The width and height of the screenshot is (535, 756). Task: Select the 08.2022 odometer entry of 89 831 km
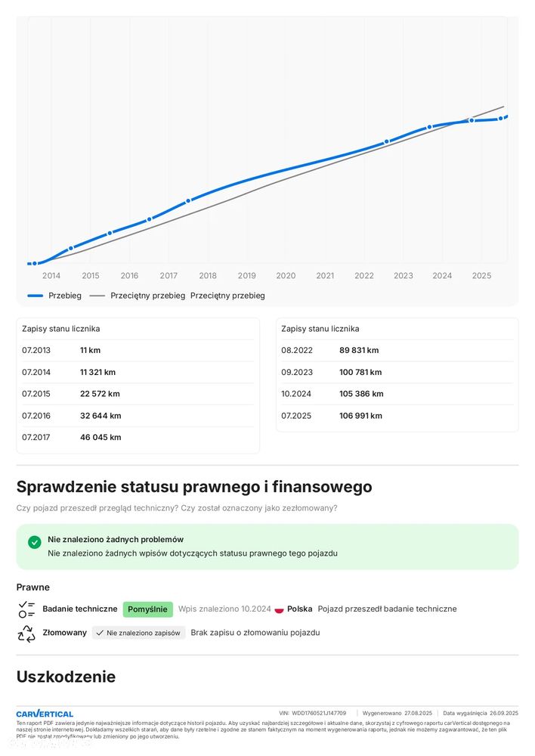pos(397,350)
